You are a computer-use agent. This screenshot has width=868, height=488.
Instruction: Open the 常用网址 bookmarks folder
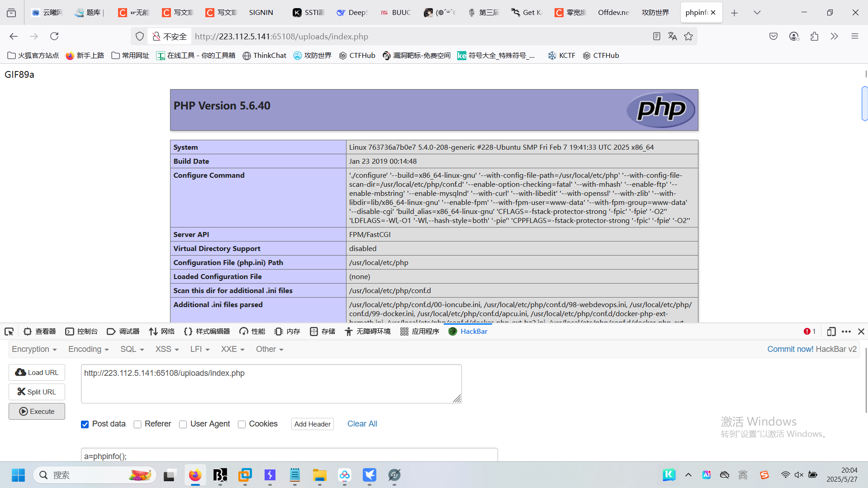[130, 56]
